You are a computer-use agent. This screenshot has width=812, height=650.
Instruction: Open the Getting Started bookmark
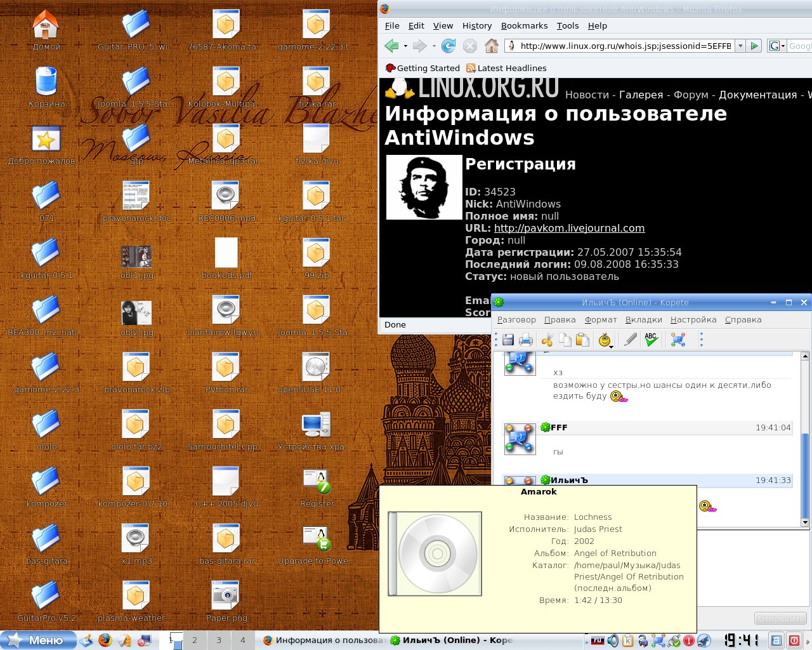pos(422,68)
